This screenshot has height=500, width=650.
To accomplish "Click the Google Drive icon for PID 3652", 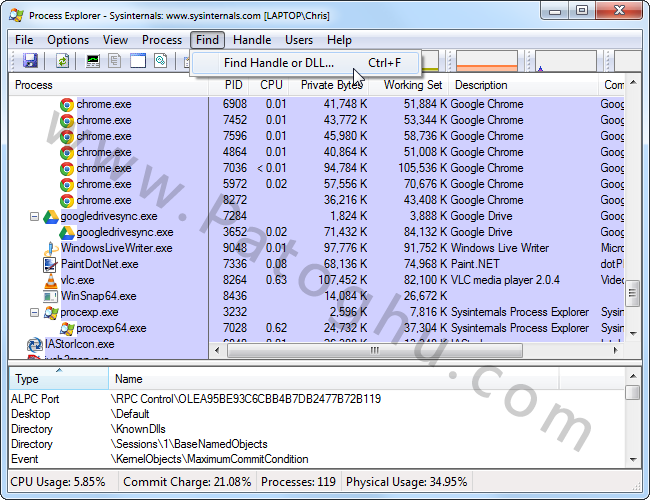I will click(67, 233).
